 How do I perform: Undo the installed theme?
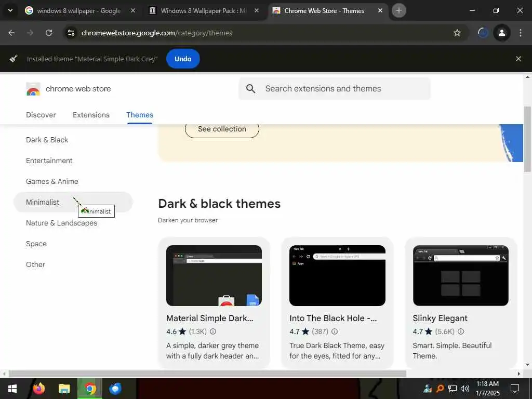pos(183,59)
